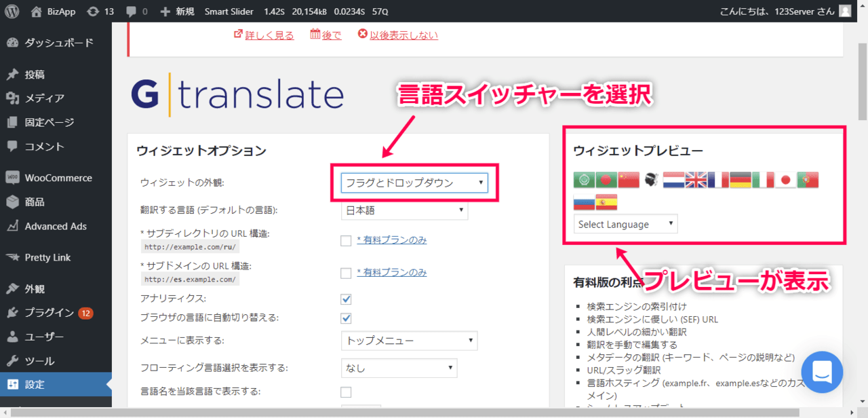The image size is (868, 418).
Task: Click the 投稿 pushpin icon
Action: [x=12, y=75]
